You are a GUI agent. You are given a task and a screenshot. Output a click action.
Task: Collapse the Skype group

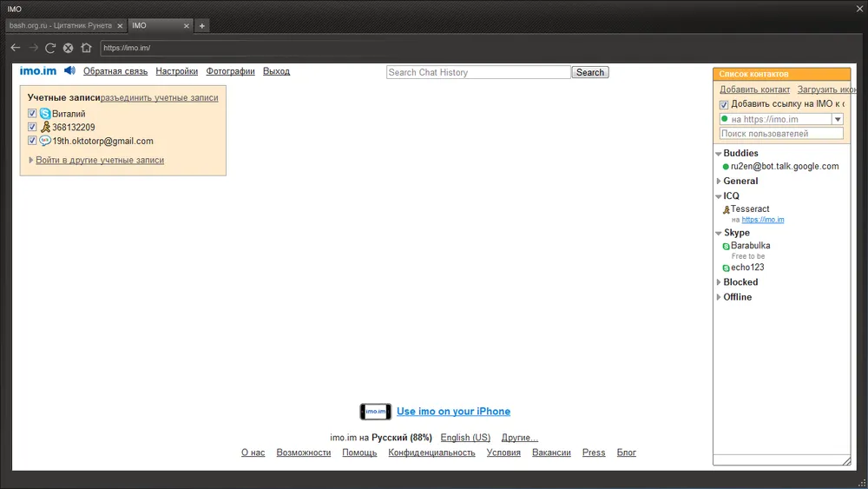point(719,233)
